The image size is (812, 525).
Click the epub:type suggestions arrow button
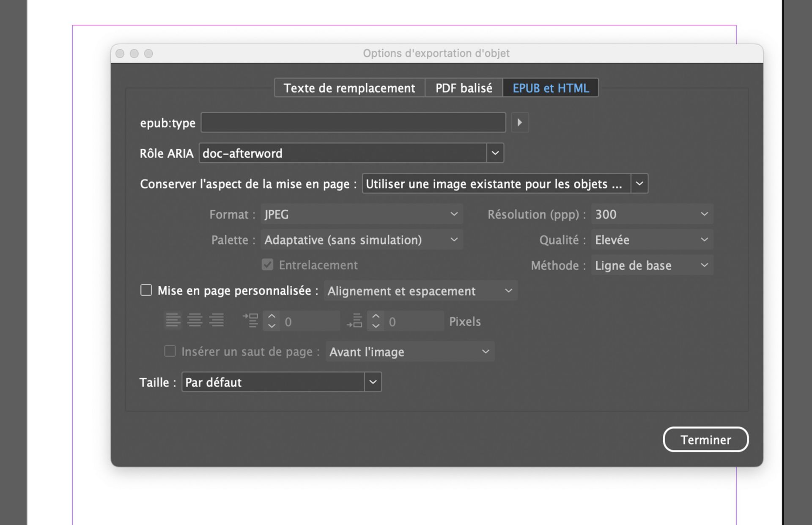pos(520,122)
